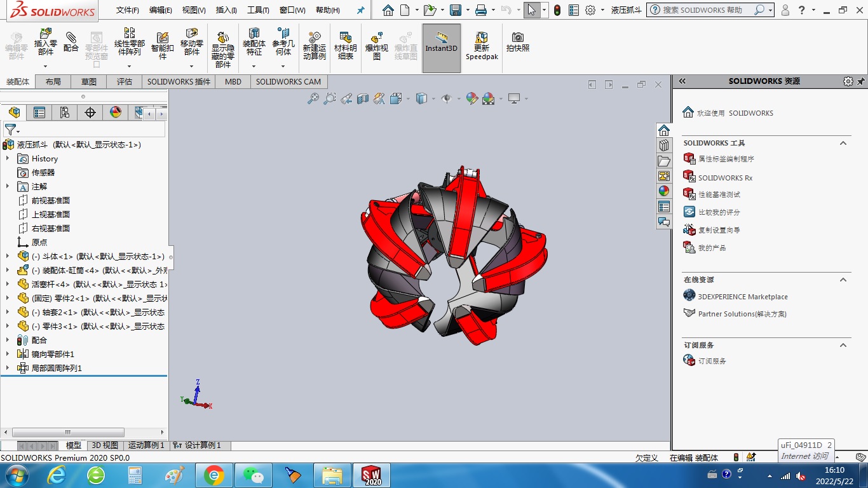The height and width of the screenshot is (488, 868).
Task: Open the 装配体特征 assembly features tool
Action: (254, 43)
